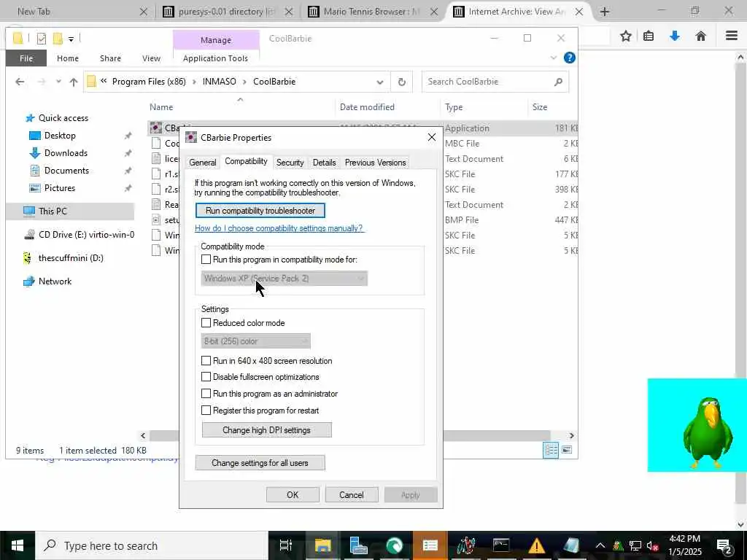Click the search magnifier in Explorer
Viewport: 747px width, 560px height.
point(558,82)
